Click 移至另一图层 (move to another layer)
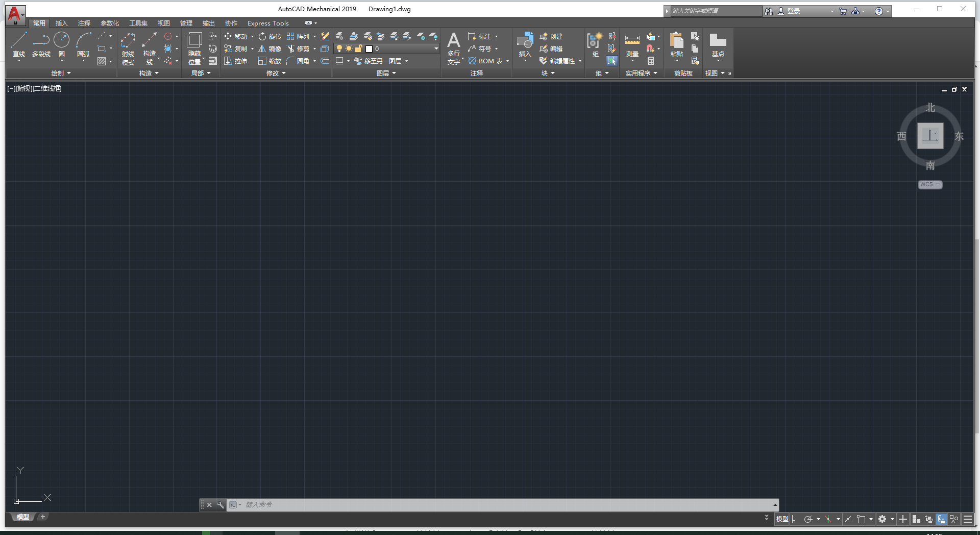Screen dimensions: 980x535 click(x=378, y=61)
